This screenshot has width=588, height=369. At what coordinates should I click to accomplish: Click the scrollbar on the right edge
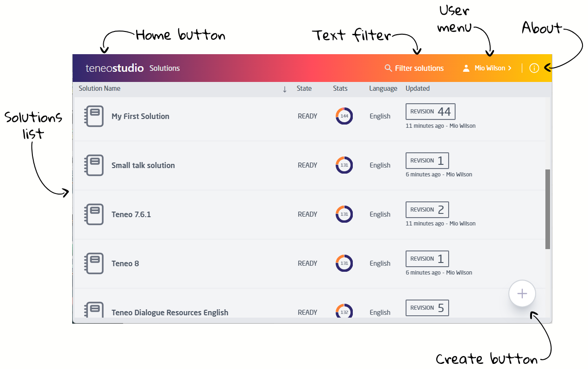(x=547, y=208)
